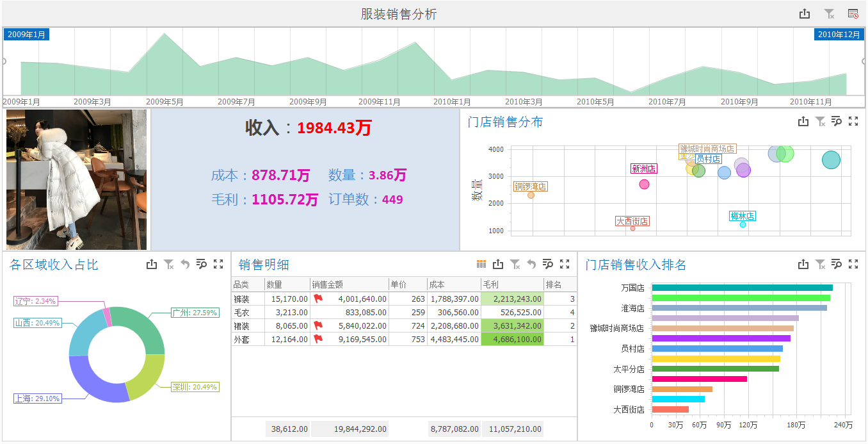Export the 门店销售分布 chart
This screenshot has height=444, width=868.
coord(804,121)
